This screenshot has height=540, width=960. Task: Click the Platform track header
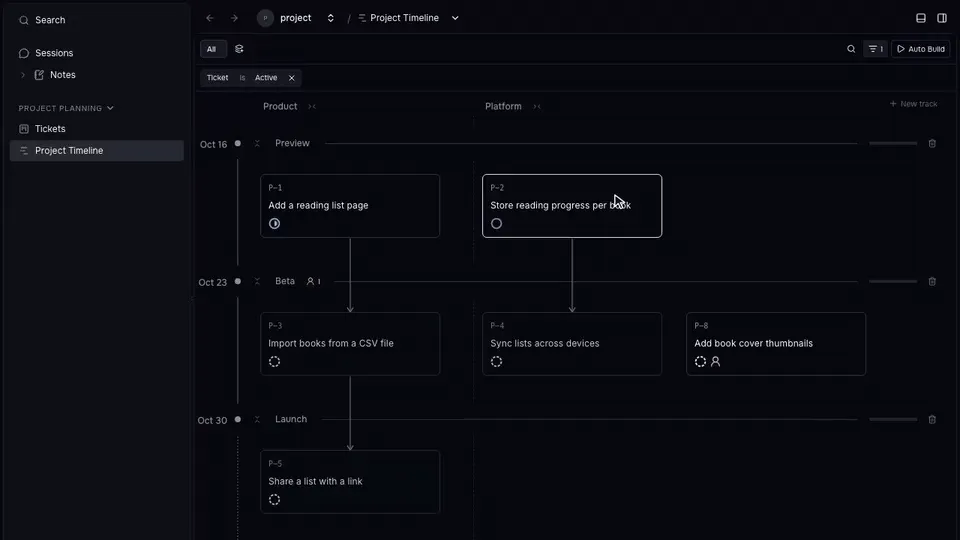pyautogui.click(x=503, y=107)
